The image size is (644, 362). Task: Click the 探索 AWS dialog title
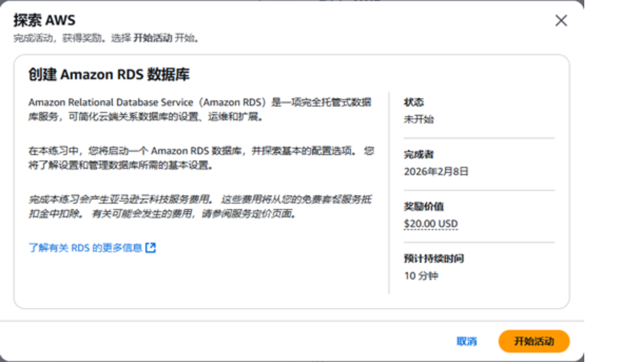[44, 20]
